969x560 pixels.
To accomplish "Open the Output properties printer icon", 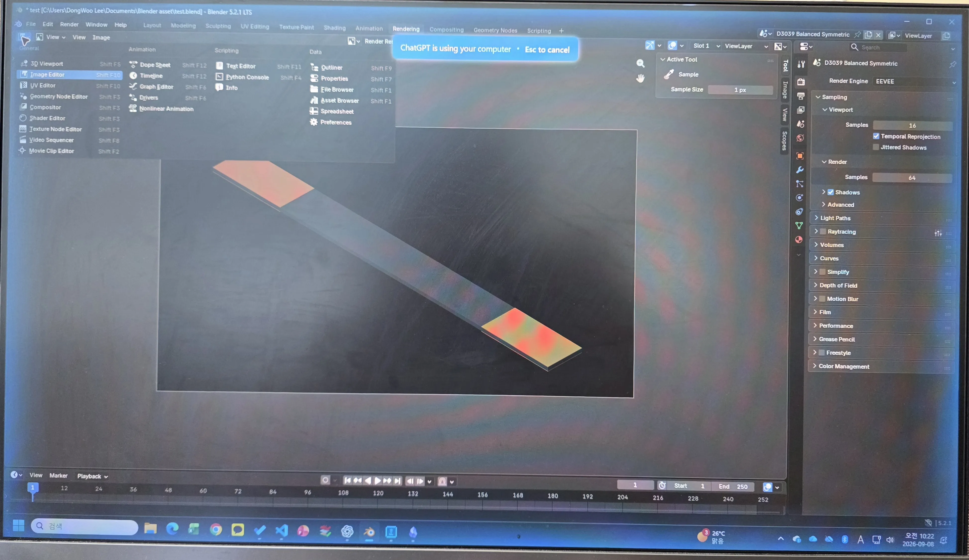I will [x=801, y=96].
